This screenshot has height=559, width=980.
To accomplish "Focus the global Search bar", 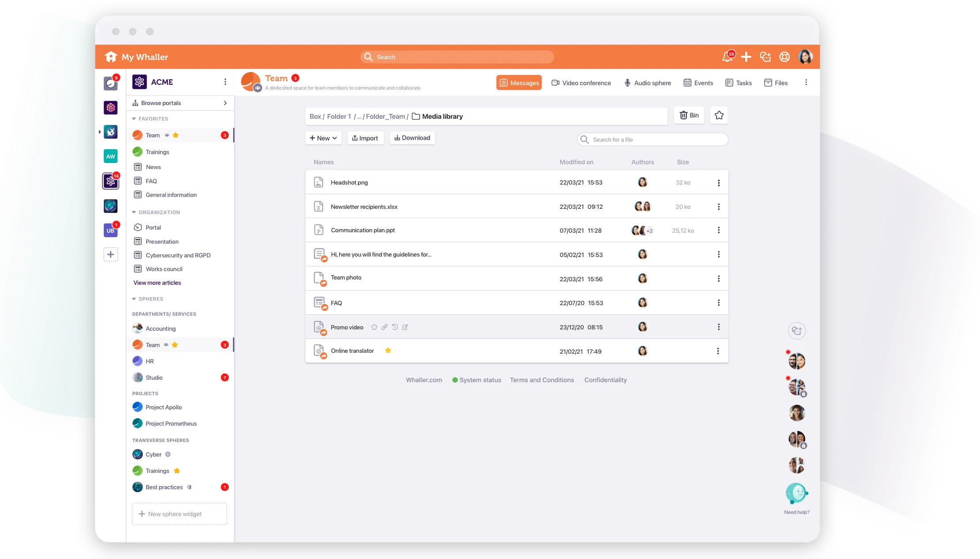I will (x=457, y=57).
